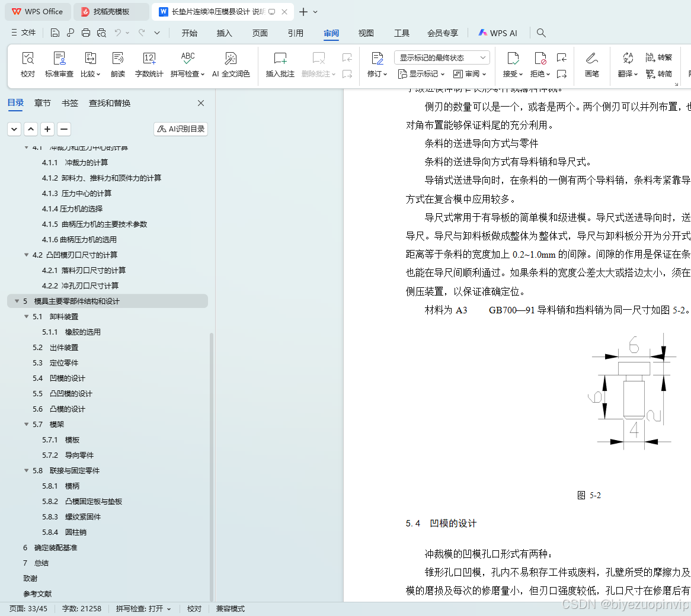This screenshot has width=691, height=616.
Task: Open the new tab dropdown arrow
Action: [x=315, y=12]
